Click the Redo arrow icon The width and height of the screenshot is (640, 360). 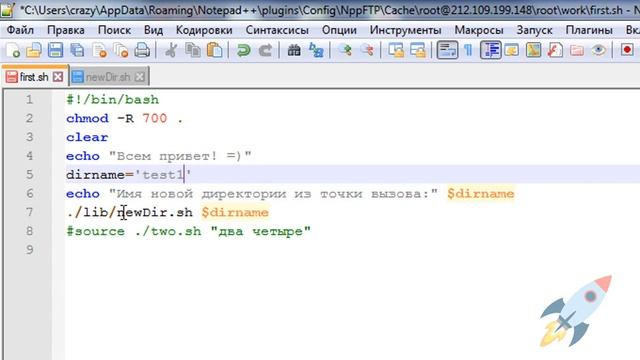[265, 51]
